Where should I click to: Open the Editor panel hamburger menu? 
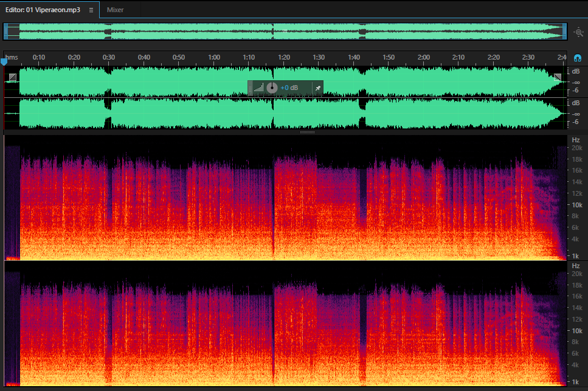click(91, 10)
